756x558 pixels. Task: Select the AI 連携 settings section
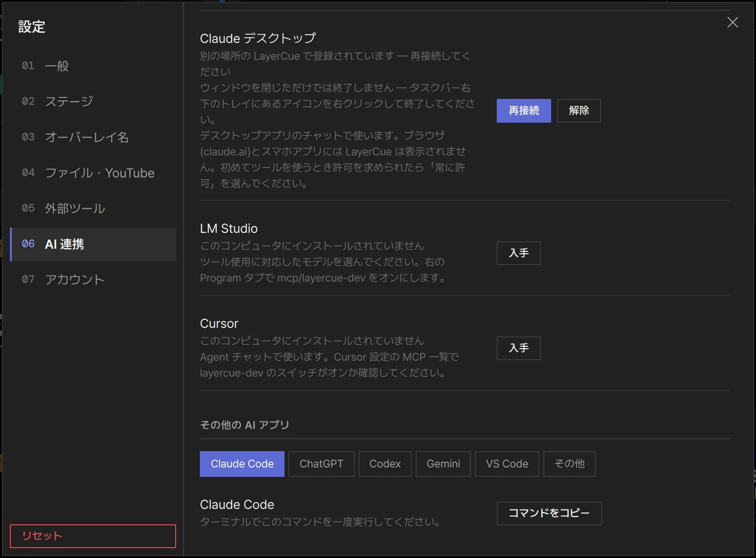(93, 244)
